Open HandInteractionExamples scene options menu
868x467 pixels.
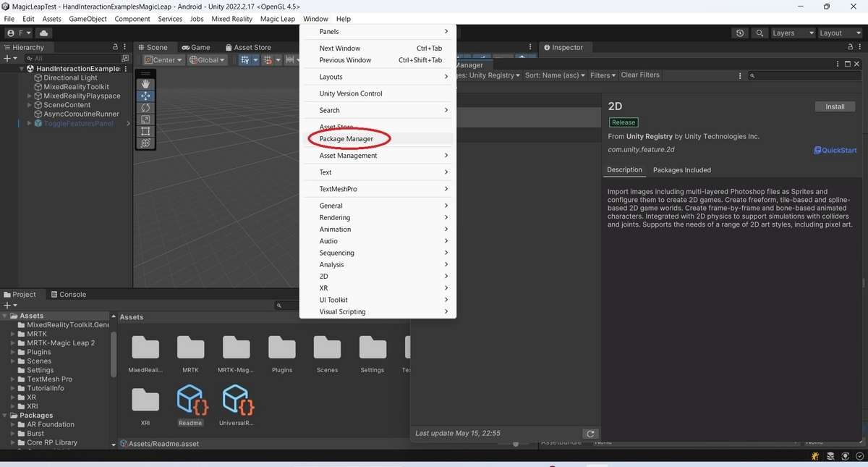[x=126, y=69]
